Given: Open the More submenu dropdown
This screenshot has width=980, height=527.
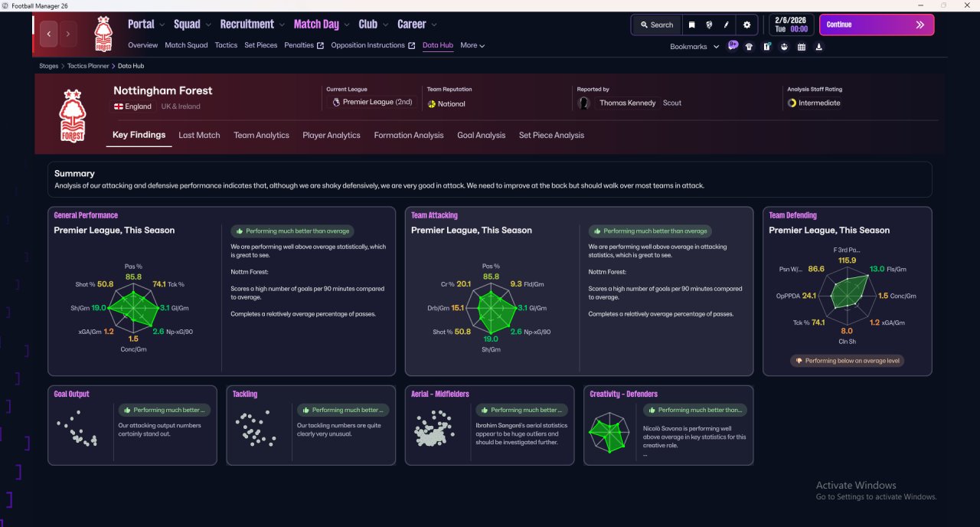Looking at the screenshot, I should [x=472, y=45].
